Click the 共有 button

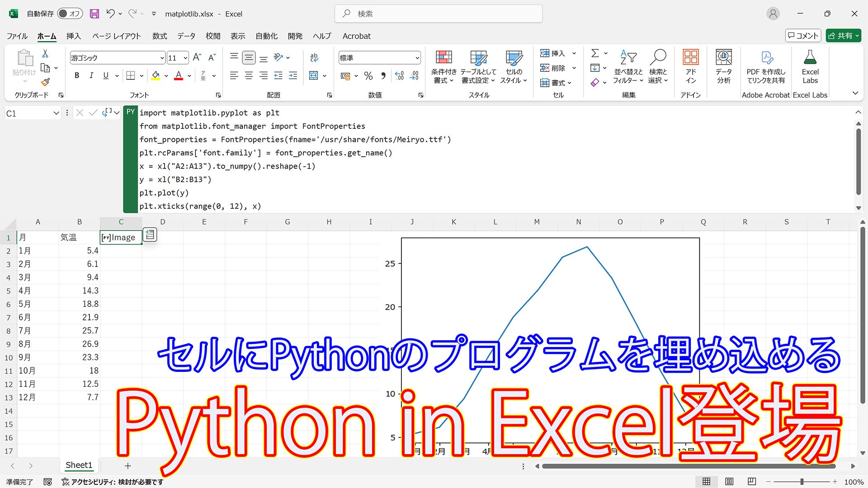(x=843, y=36)
